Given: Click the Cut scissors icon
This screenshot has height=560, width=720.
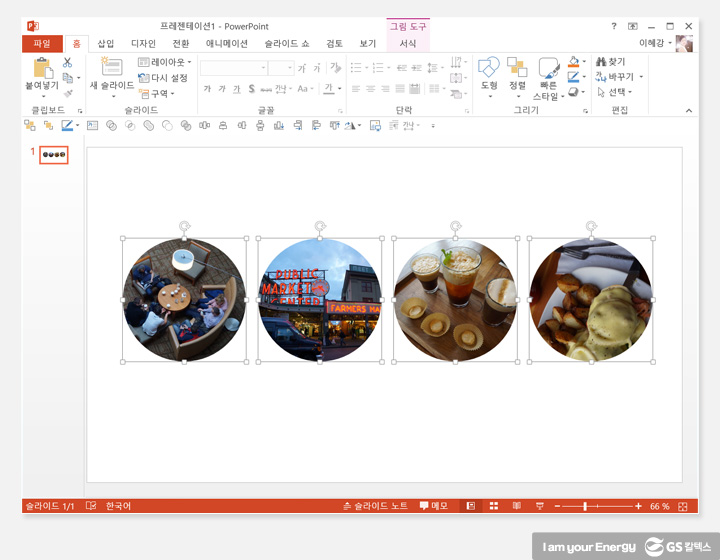Looking at the screenshot, I should 67,62.
